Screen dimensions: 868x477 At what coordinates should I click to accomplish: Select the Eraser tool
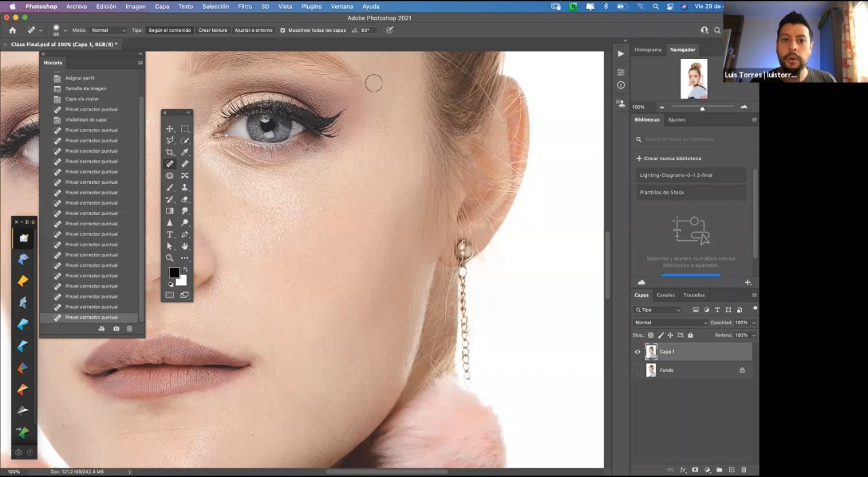coord(184,199)
